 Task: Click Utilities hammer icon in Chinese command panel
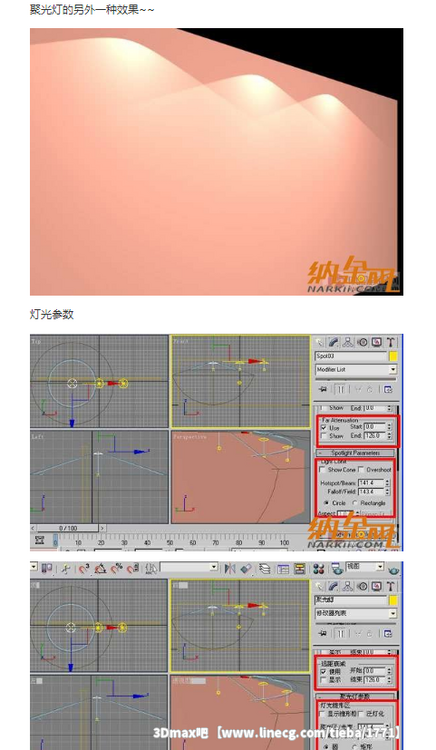tap(391, 586)
